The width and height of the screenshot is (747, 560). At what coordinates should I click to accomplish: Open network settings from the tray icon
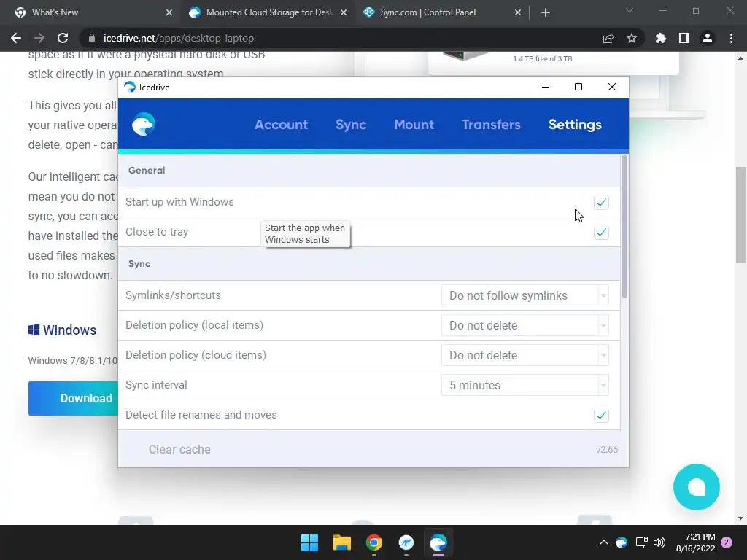coord(641,542)
